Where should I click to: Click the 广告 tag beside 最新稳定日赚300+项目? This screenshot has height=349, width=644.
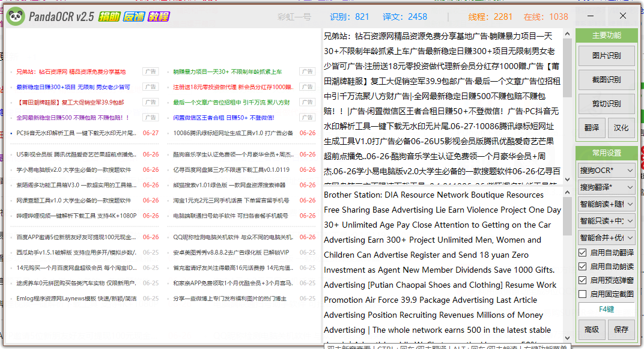(150, 86)
